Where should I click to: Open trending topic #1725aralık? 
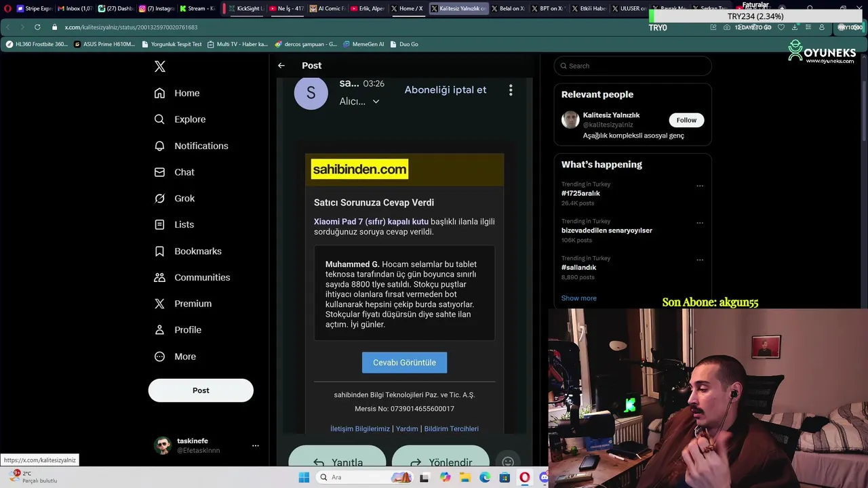pyautogui.click(x=580, y=193)
